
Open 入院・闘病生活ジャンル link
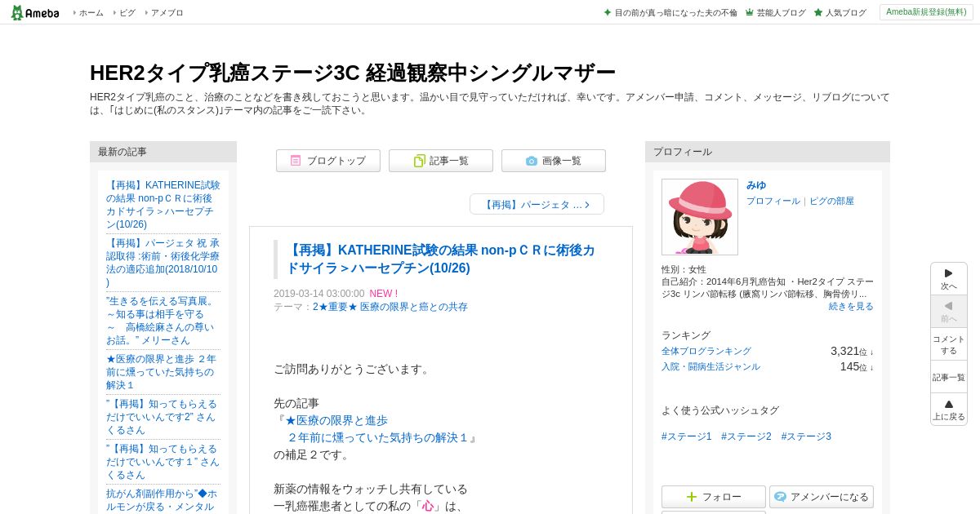coord(710,366)
